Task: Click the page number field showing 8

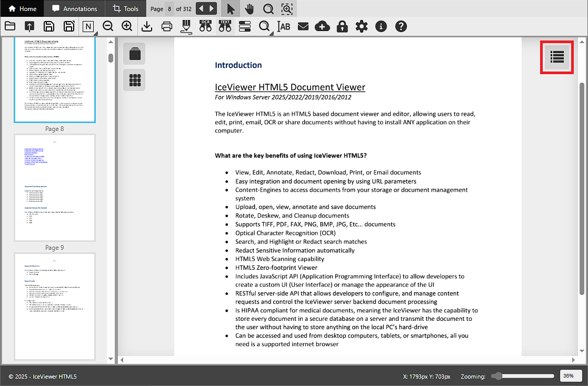Action: pos(170,8)
